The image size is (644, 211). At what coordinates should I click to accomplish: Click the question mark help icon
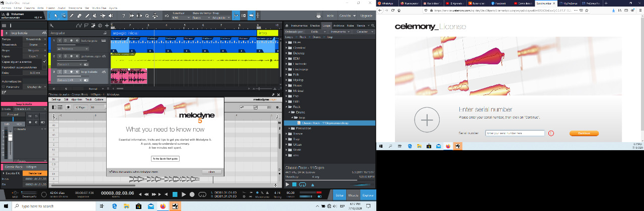point(124,16)
